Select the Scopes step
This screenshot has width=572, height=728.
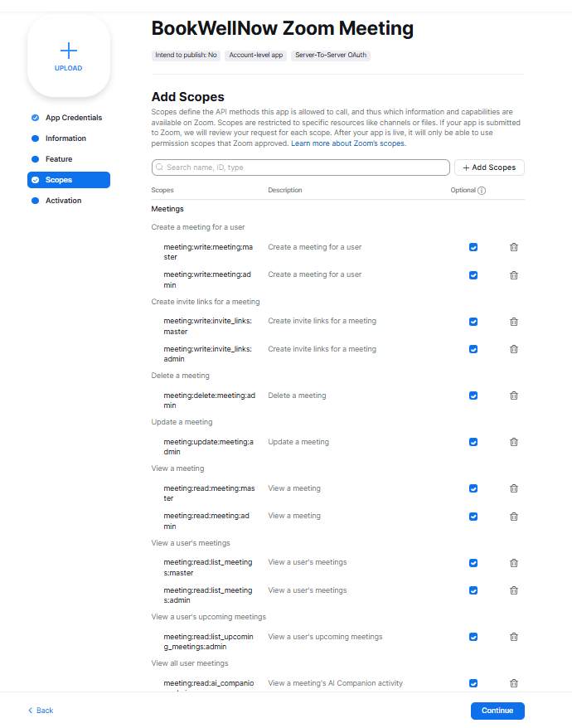(x=69, y=180)
